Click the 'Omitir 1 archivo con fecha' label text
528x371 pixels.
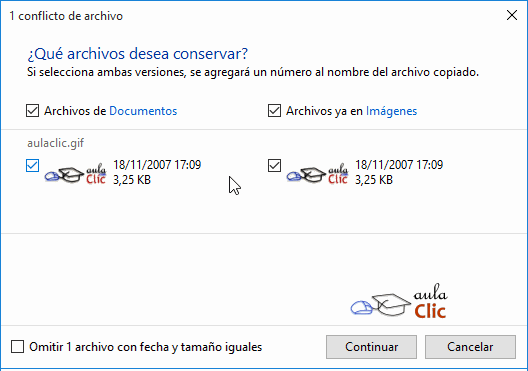point(146,347)
